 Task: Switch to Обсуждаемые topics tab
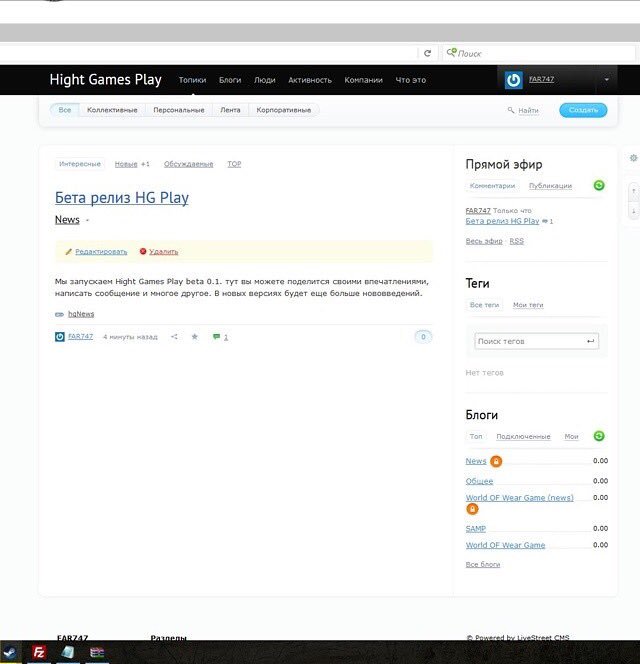(x=188, y=164)
